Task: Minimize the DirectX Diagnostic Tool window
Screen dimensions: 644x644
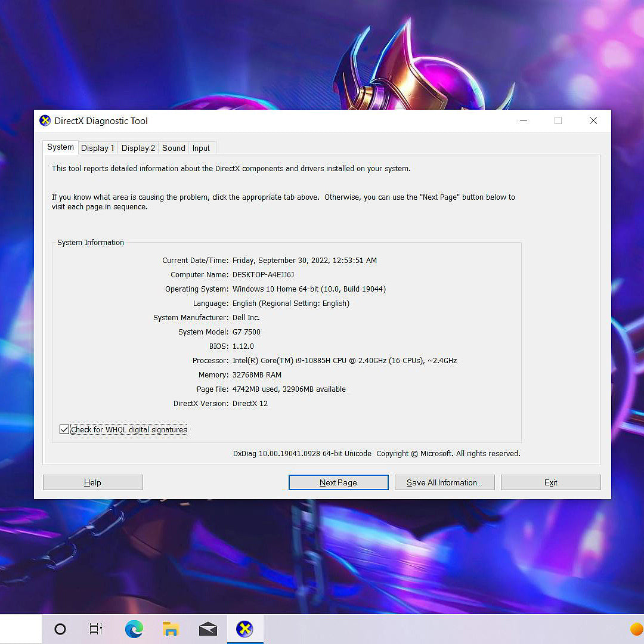Action: 524,120
